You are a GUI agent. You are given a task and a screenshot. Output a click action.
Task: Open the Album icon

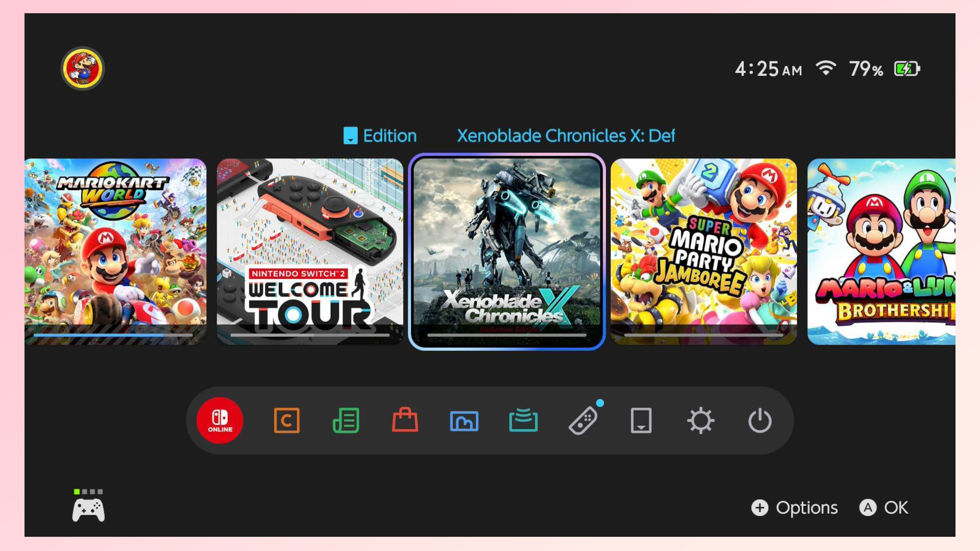(464, 420)
